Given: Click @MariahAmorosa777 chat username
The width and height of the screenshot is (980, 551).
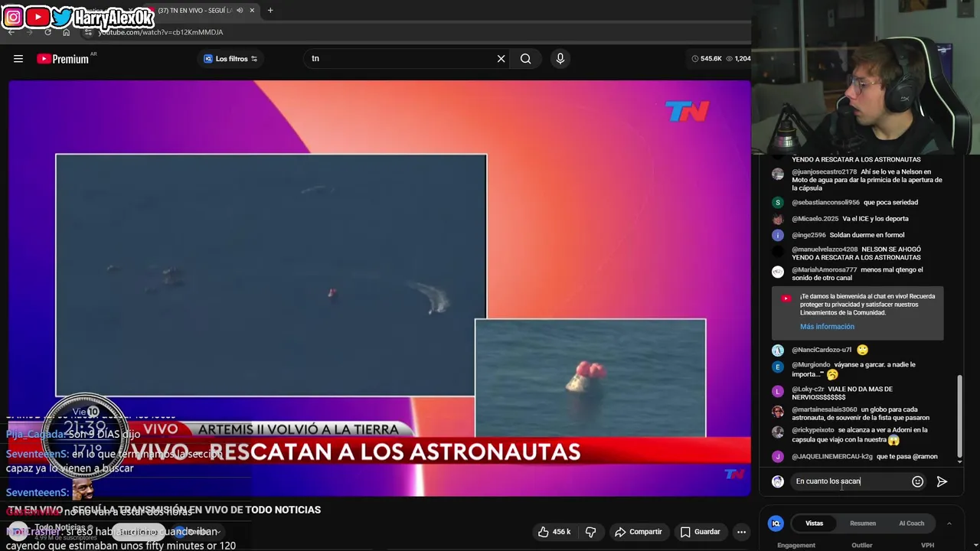Looking at the screenshot, I should tap(824, 270).
